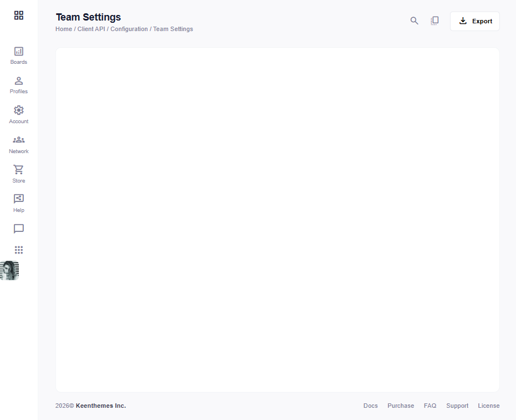Open the FAQ footer link
Viewport: 516px width, 420px height.
pos(430,406)
